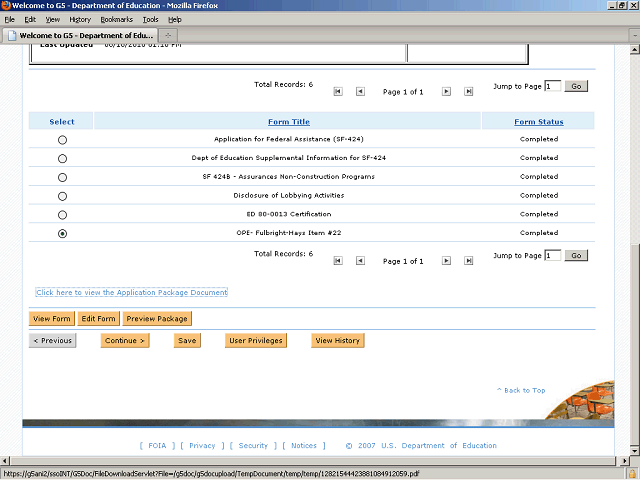
Task: Click the < Previous button
Action: coord(52,340)
